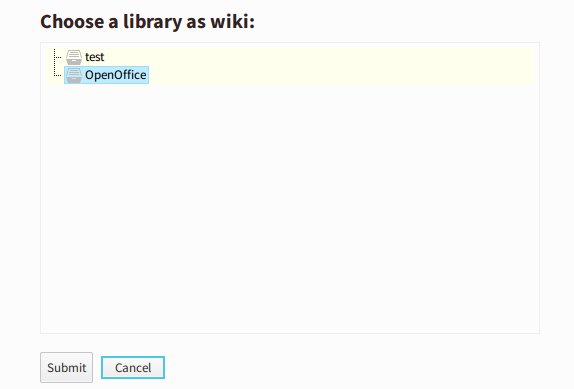Choose test as the wiki library
Image resolution: width=574 pixels, height=389 pixels.
(94, 57)
